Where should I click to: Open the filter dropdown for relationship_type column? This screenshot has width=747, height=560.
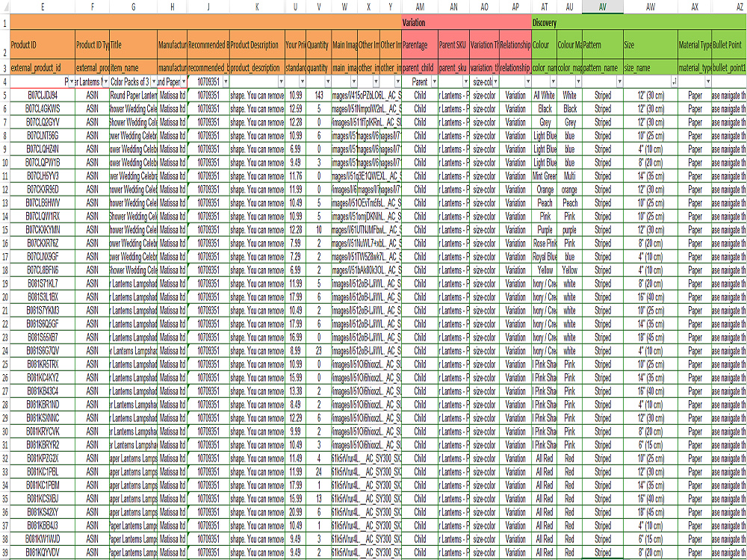point(527,82)
